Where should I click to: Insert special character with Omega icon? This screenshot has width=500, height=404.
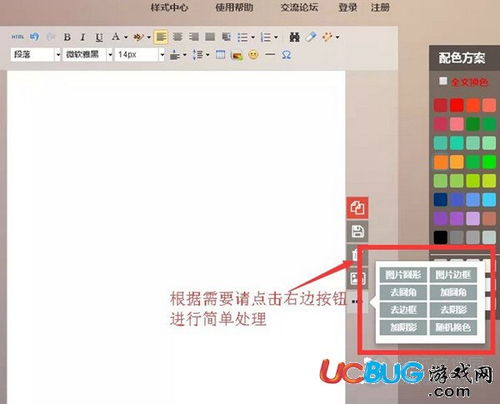286,54
